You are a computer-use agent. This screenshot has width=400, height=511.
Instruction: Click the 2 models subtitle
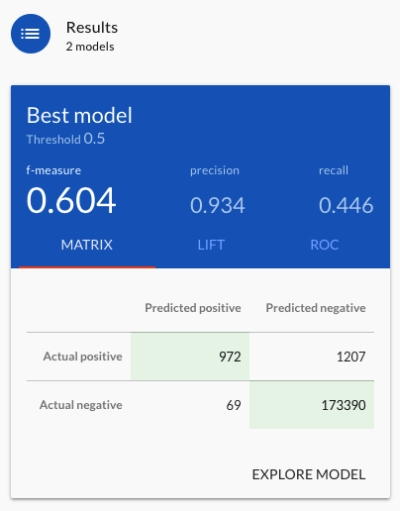[x=90, y=47]
